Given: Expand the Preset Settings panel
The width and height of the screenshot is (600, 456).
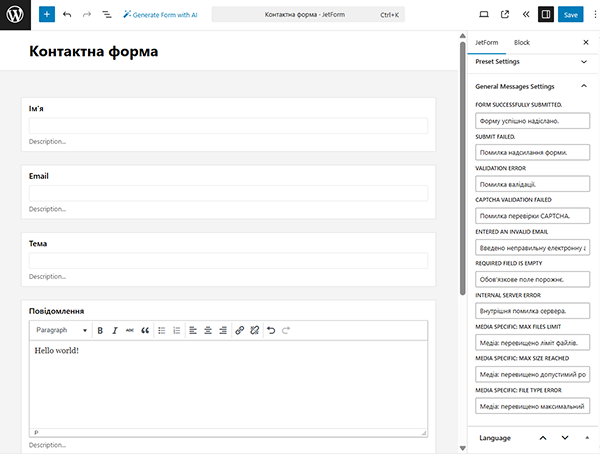Looking at the screenshot, I should click(x=532, y=62).
